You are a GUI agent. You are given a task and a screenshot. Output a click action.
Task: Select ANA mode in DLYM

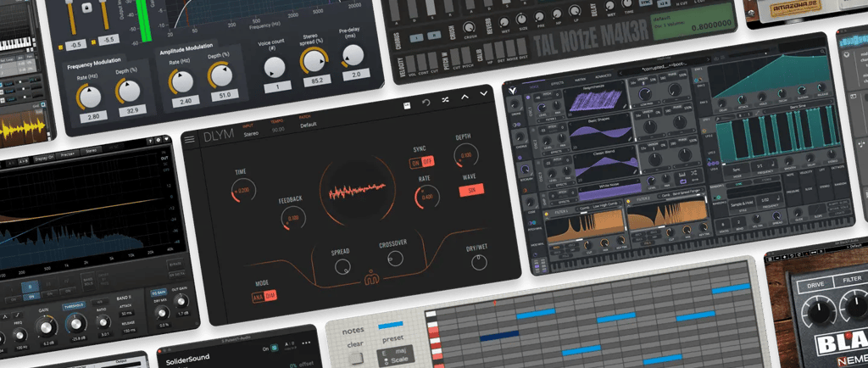[x=258, y=297]
